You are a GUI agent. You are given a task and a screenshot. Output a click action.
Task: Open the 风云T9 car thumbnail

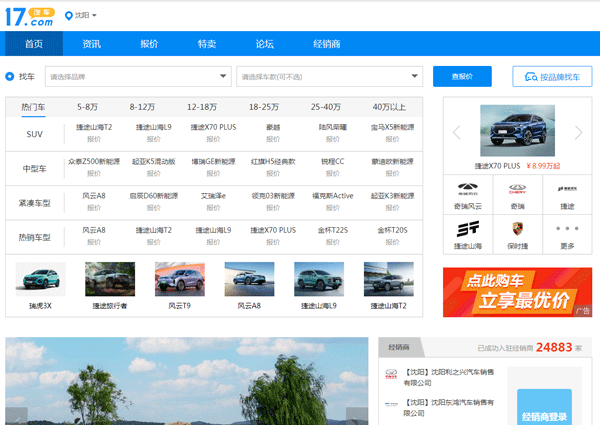(179, 279)
